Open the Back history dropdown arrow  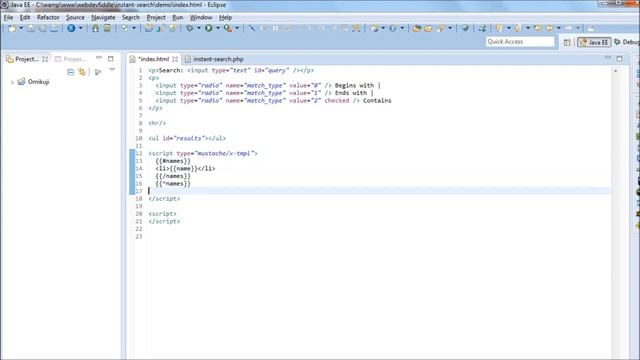pyautogui.click(x=559, y=28)
